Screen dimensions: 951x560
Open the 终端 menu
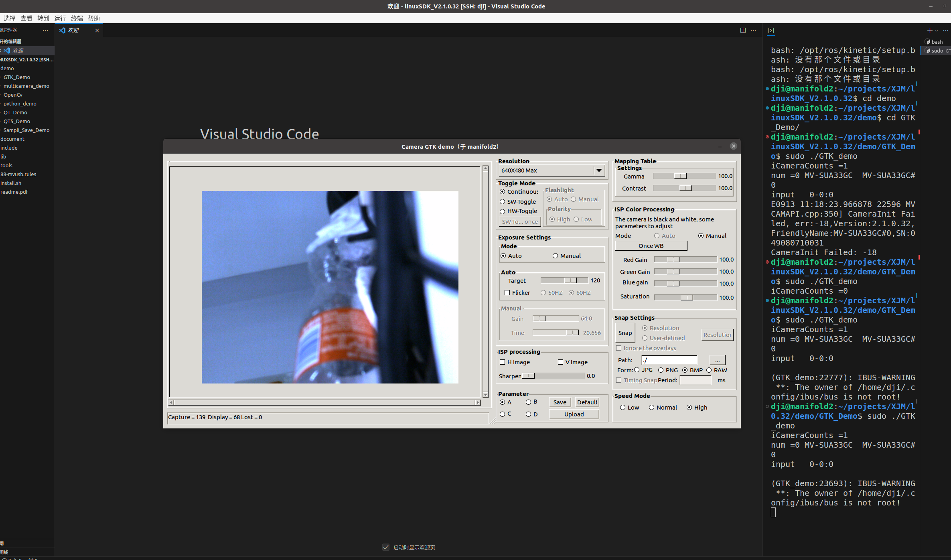tap(77, 18)
